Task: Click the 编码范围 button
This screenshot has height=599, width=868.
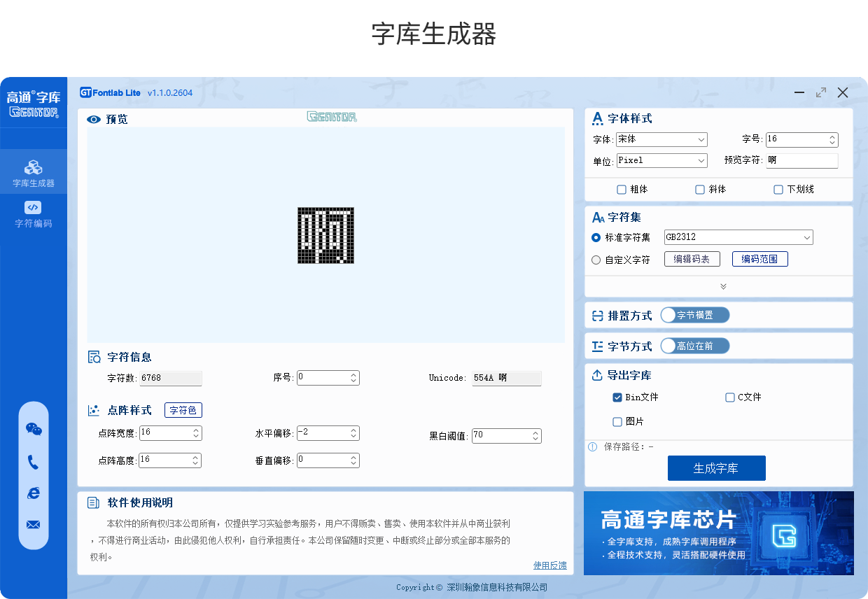Action: (x=759, y=259)
